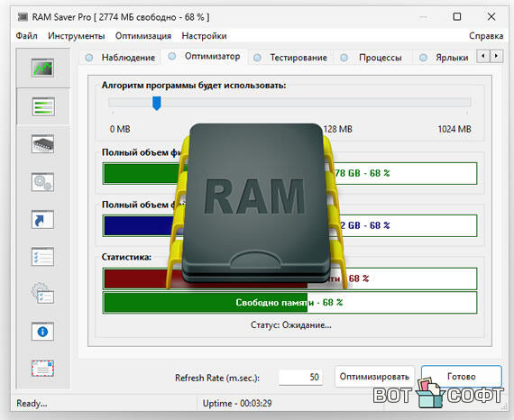Click the 'Статистика:' heading

click(x=126, y=257)
